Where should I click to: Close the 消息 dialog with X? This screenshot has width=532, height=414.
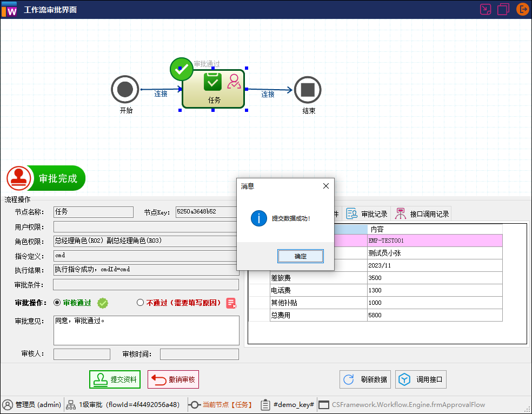point(325,186)
